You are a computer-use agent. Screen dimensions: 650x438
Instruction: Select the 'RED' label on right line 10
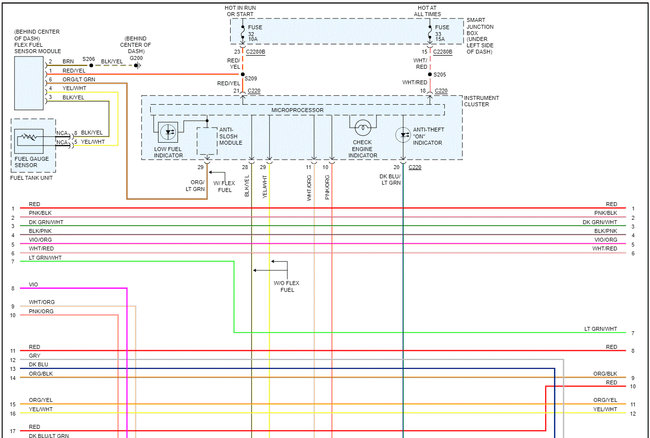[611, 382]
